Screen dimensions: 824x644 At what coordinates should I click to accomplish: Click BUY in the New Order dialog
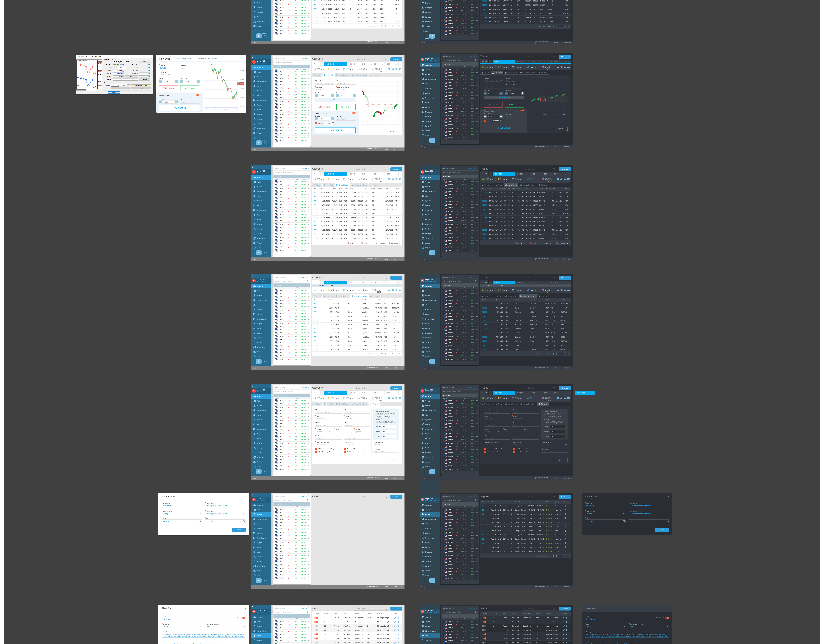click(190, 88)
